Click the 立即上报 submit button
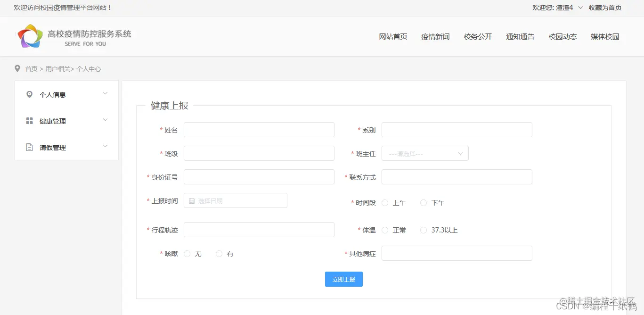The width and height of the screenshot is (644, 315). tap(344, 279)
